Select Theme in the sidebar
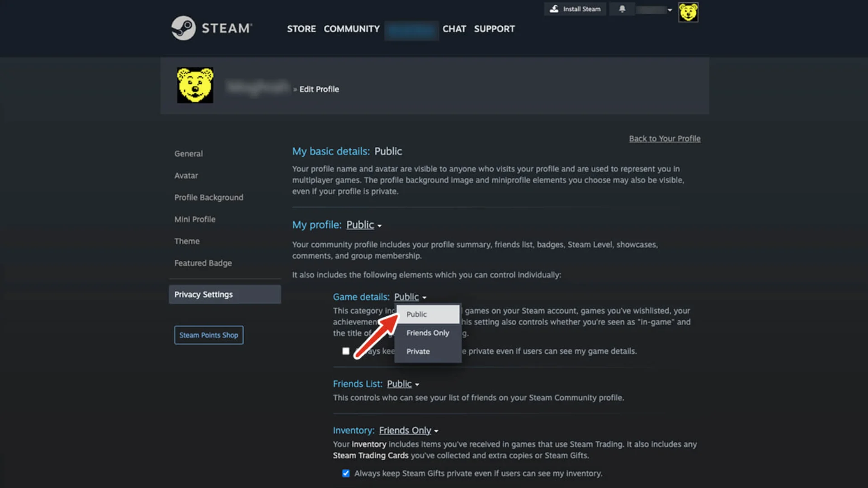 click(187, 241)
